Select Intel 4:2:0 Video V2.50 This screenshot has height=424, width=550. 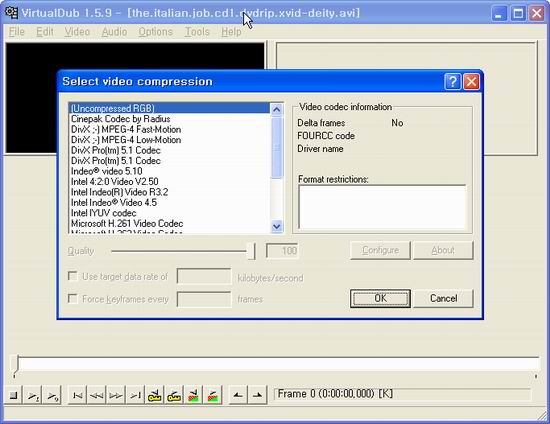pyautogui.click(x=170, y=182)
